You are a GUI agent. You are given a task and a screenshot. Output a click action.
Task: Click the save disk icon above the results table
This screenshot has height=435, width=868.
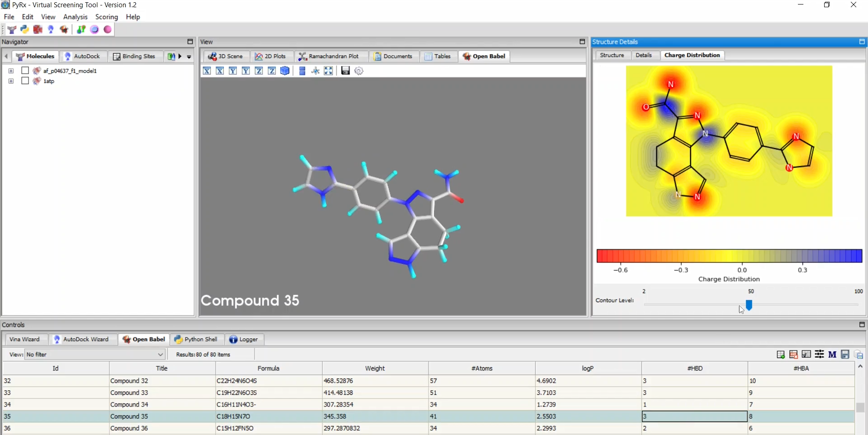point(845,354)
